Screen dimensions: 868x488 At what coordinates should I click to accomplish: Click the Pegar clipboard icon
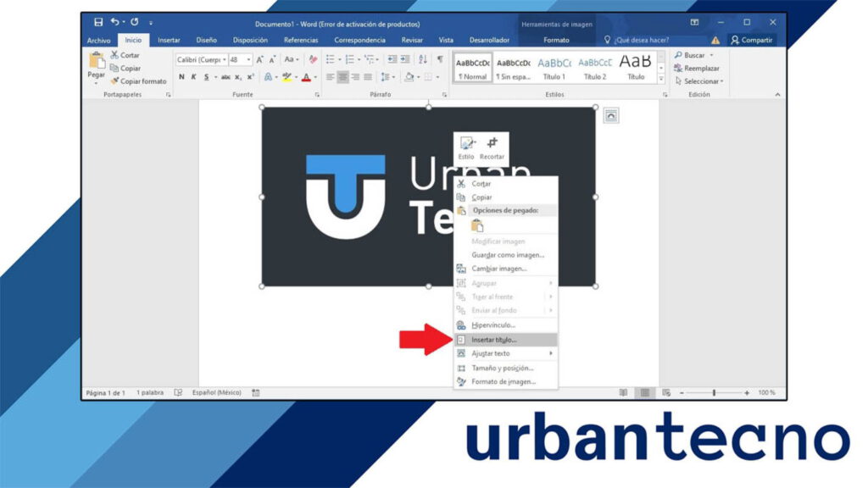(x=96, y=64)
